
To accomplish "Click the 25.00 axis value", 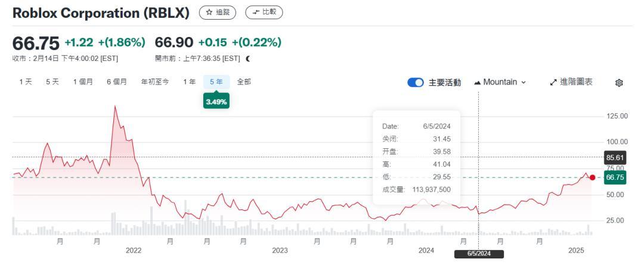I will tap(615, 221).
